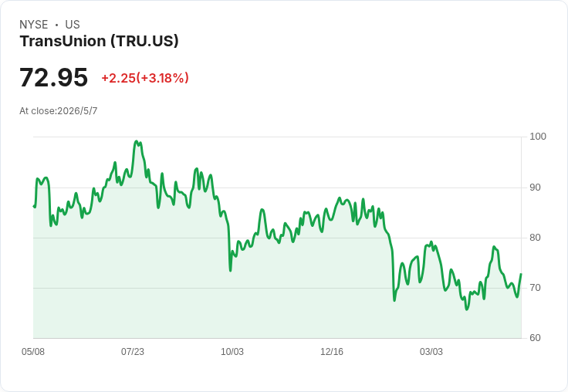Viewport: 568px width, 392px height.
Task: Click the 07/23 date axis label
Action: pos(133,352)
